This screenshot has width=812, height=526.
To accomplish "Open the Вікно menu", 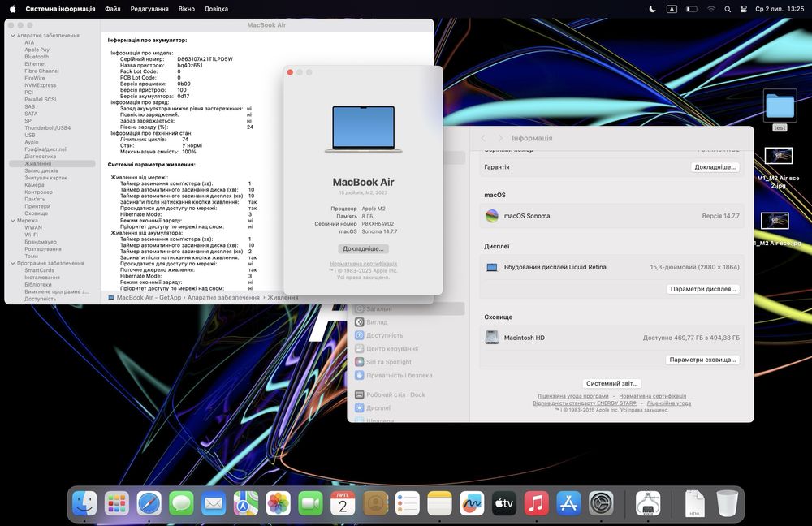I will 187,9.
